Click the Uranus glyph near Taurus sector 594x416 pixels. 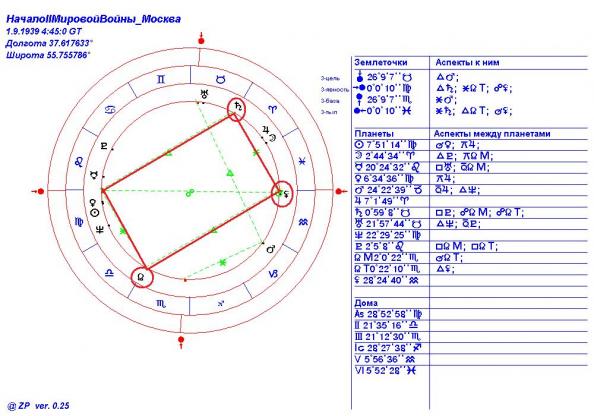[205, 93]
